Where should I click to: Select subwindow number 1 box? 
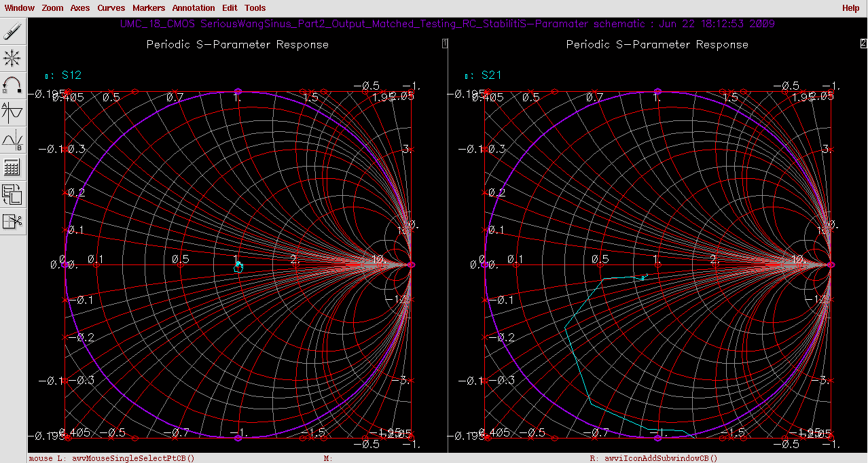445,44
